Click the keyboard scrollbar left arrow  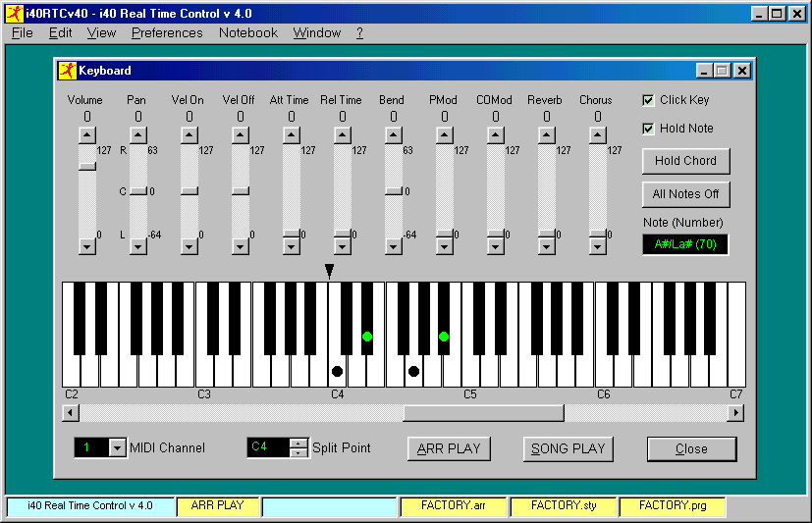[71, 413]
